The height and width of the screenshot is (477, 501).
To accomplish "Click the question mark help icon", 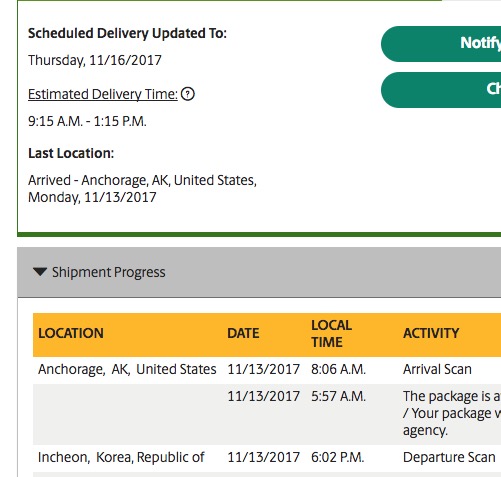I will (x=188, y=94).
